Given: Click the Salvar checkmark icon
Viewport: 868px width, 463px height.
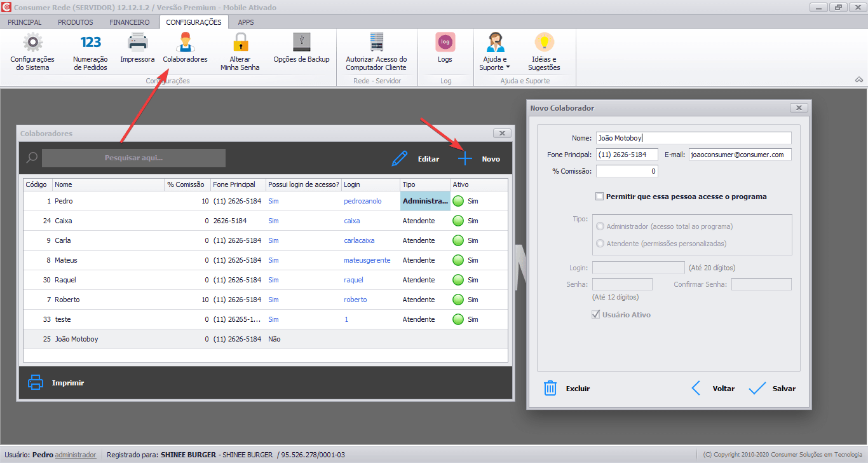Looking at the screenshot, I should pyautogui.click(x=757, y=389).
